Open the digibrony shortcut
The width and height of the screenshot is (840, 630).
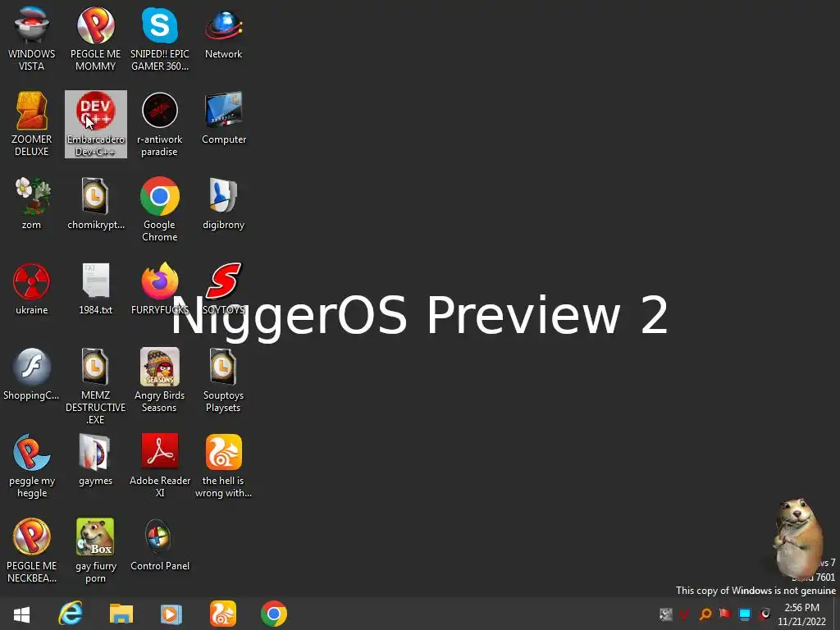coord(223,203)
